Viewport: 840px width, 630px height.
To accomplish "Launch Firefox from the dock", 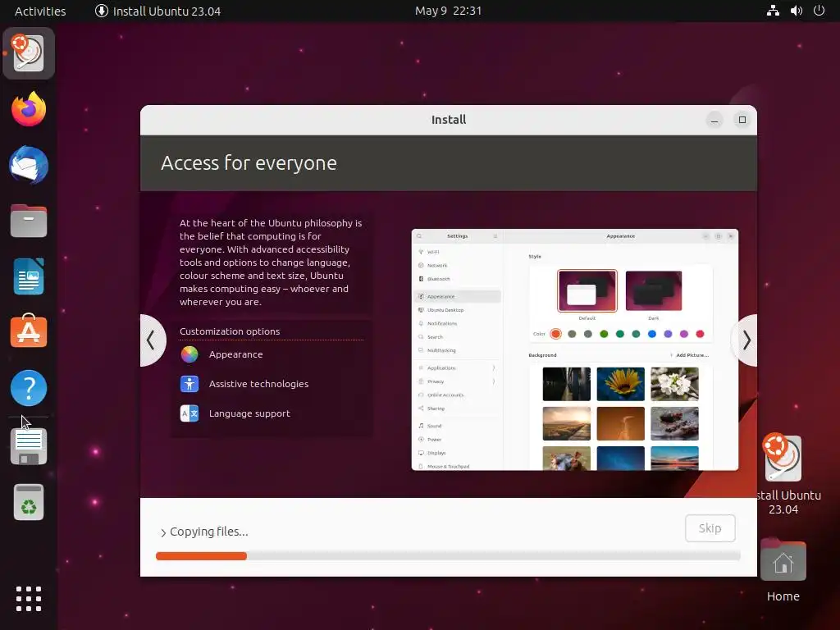I will click(29, 109).
